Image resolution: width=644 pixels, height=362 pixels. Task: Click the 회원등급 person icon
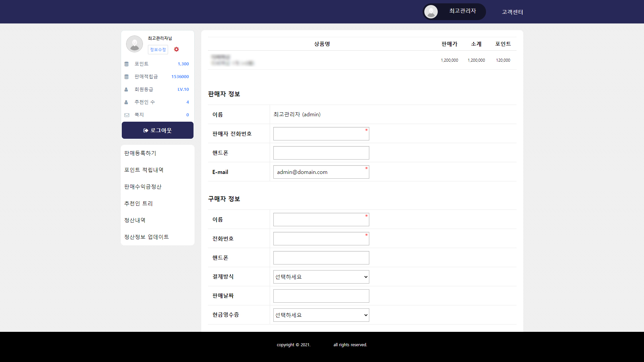pyautogui.click(x=126, y=89)
